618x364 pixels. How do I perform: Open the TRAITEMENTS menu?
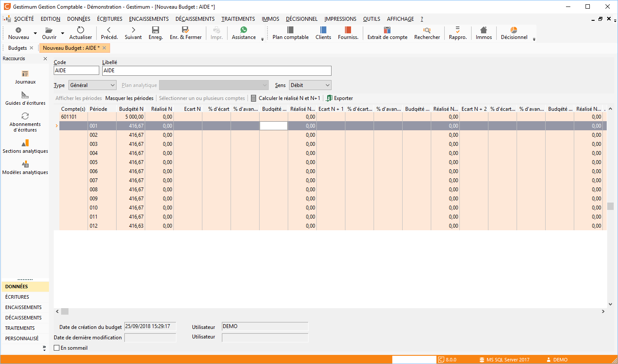(x=238, y=19)
